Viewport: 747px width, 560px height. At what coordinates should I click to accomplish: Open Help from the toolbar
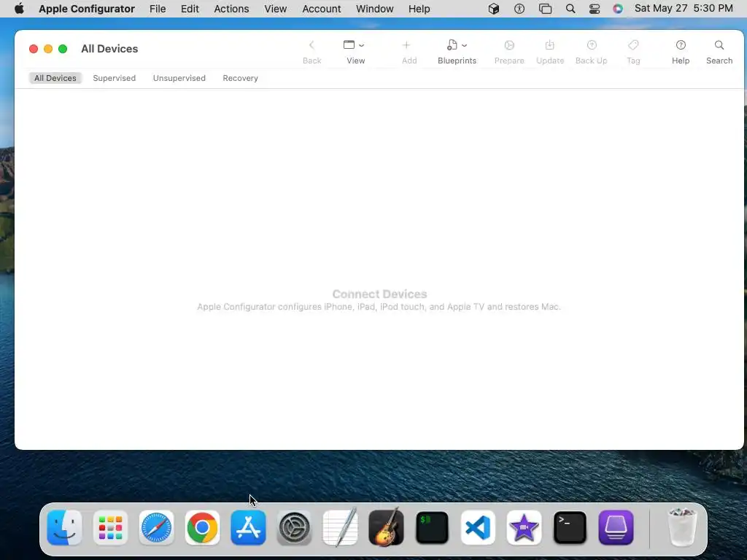pos(681,52)
